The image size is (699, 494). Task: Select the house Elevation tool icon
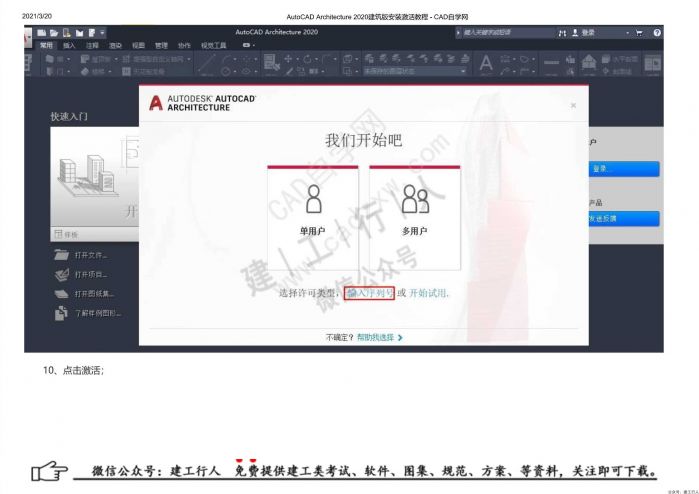point(589,63)
